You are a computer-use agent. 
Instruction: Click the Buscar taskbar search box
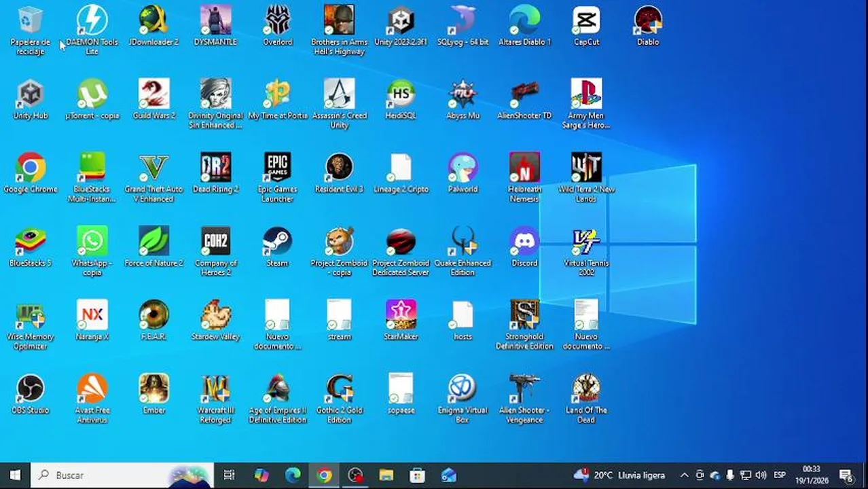pos(122,475)
